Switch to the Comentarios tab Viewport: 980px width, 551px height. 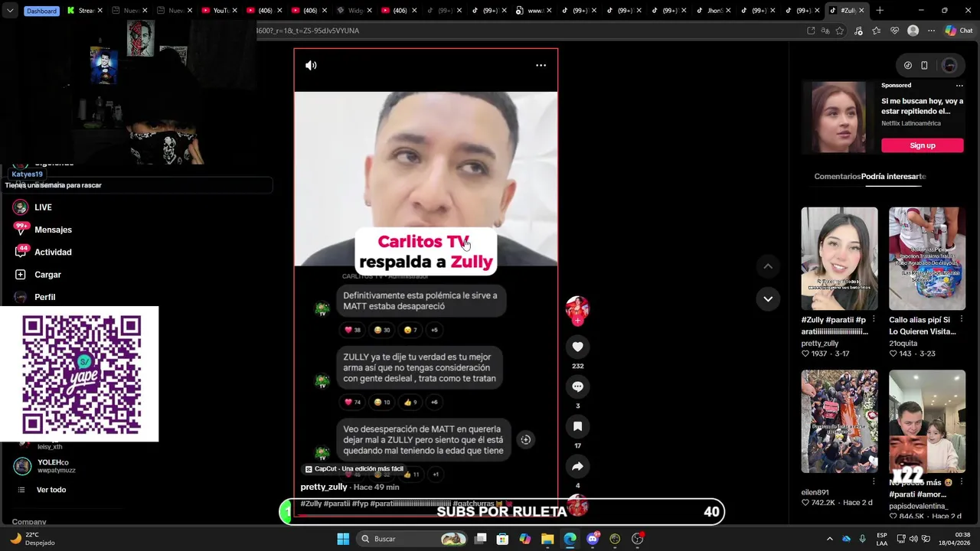point(838,176)
